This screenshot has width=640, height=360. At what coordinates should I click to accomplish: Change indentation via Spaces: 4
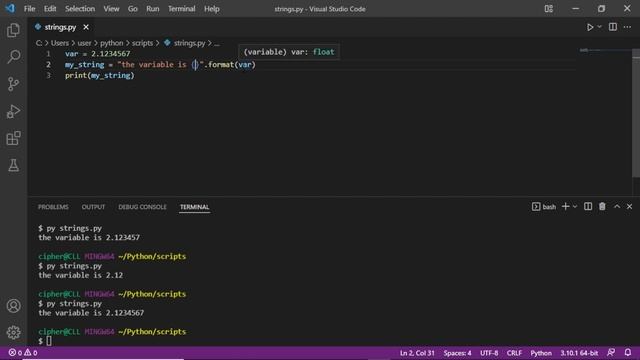457,353
